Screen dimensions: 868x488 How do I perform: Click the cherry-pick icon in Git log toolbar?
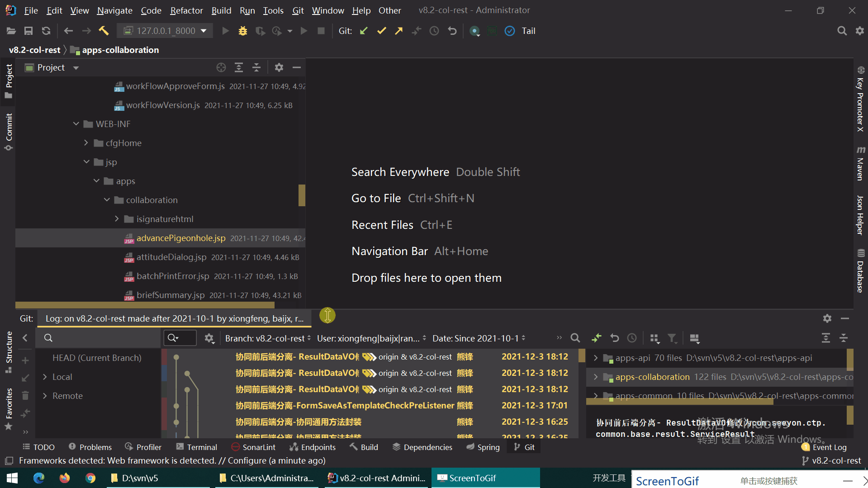[x=597, y=338]
